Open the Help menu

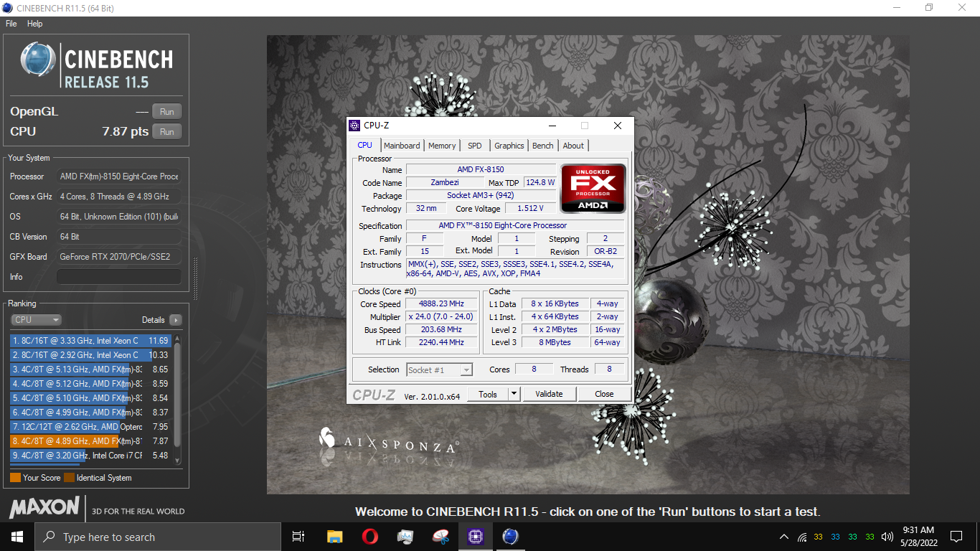point(35,24)
